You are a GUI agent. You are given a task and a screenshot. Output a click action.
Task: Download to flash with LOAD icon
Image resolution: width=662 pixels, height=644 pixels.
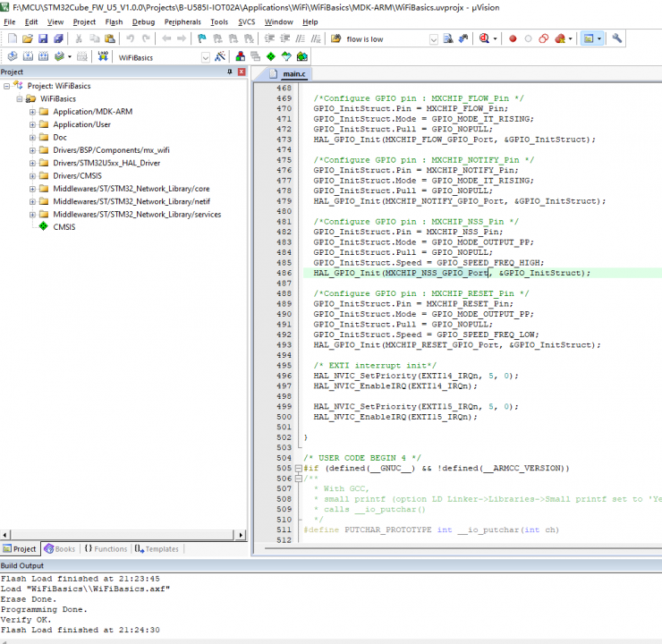point(103,56)
